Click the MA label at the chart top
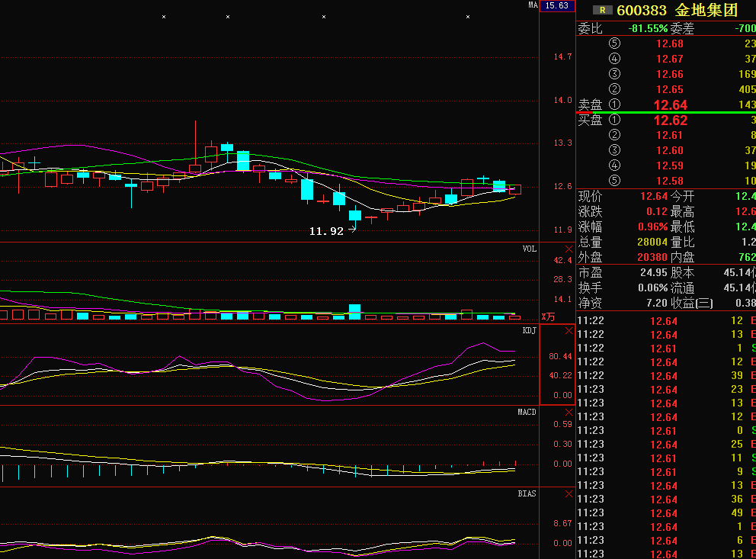 pos(533,5)
